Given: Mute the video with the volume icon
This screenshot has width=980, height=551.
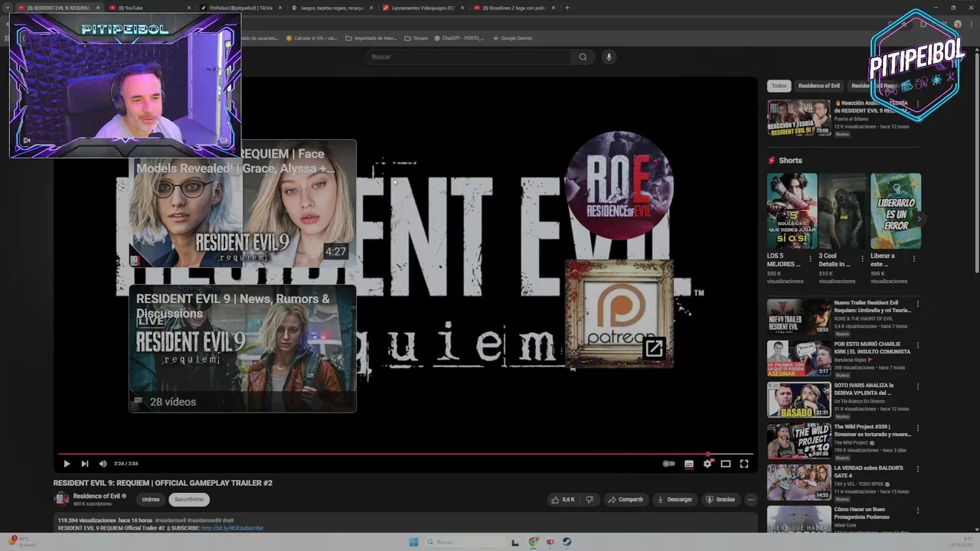Looking at the screenshot, I should click(103, 464).
